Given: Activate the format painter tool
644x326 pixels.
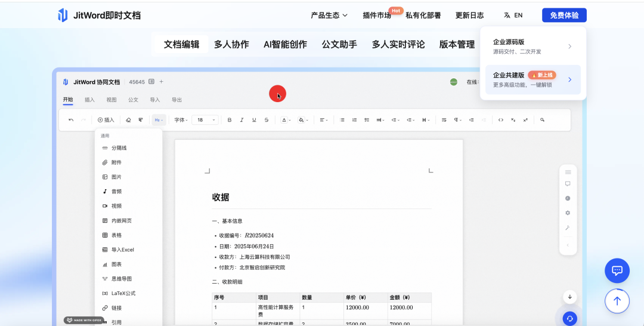Looking at the screenshot, I should 141,120.
